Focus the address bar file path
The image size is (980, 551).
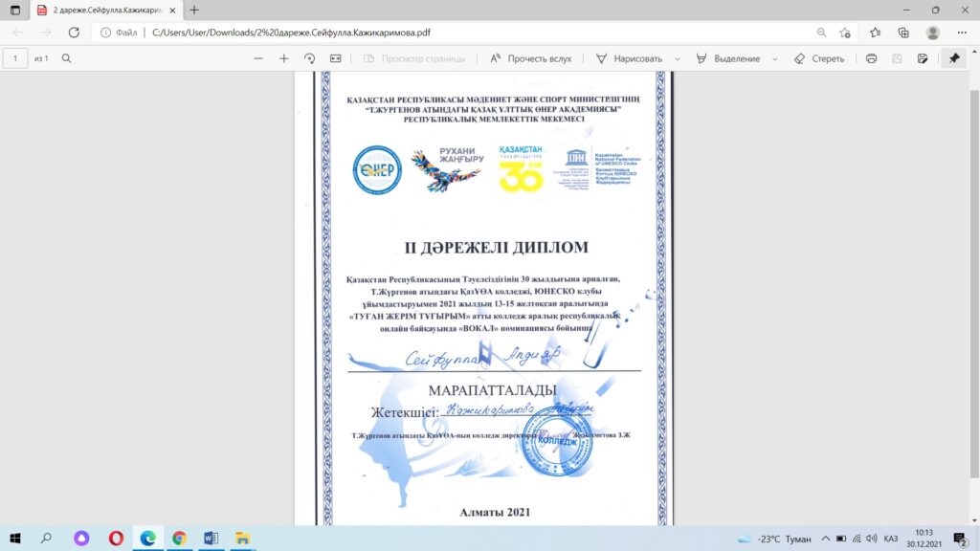point(291,33)
